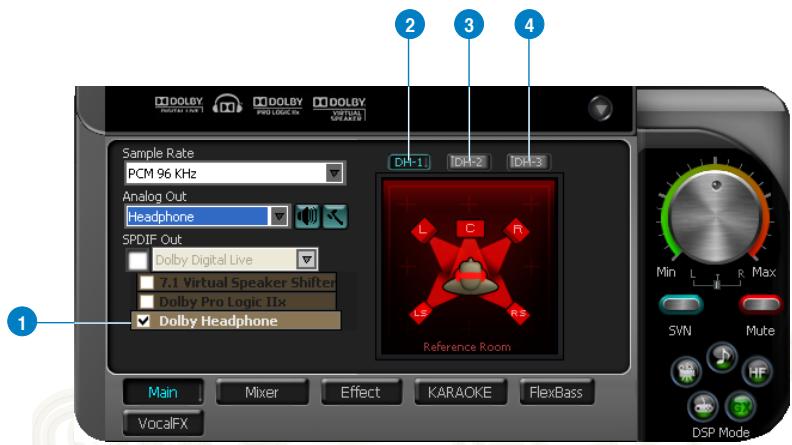Click the Dolby Pro Logic IIx logo
This screenshot has height=445, width=792.
click(x=277, y=106)
